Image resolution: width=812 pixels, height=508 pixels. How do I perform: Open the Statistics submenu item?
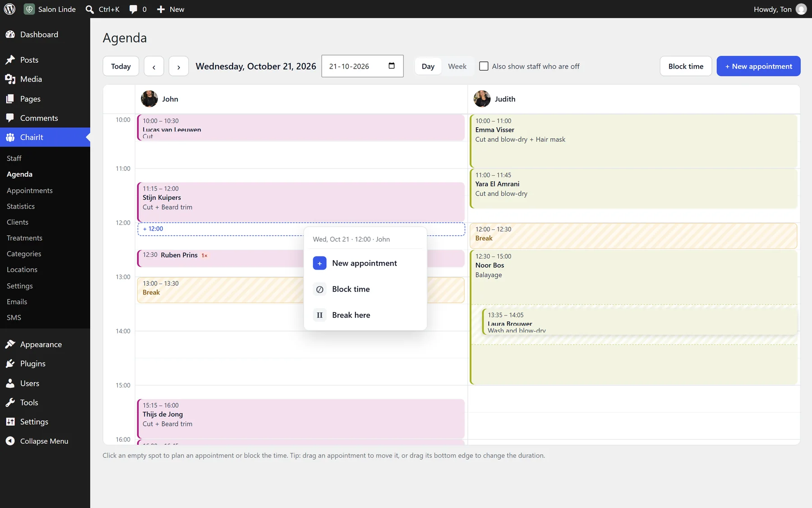point(21,206)
